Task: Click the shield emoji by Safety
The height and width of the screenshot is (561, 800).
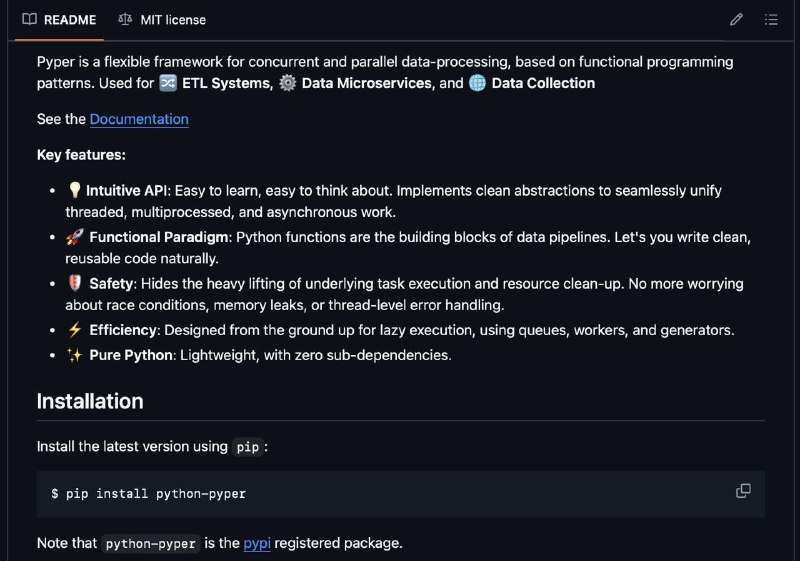Action: [x=74, y=283]
